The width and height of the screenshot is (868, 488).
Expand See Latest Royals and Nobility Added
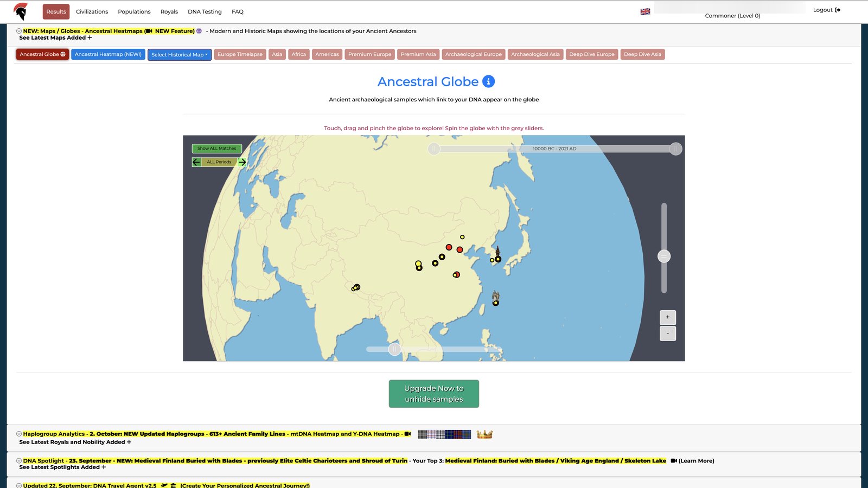tap(75, 442)
